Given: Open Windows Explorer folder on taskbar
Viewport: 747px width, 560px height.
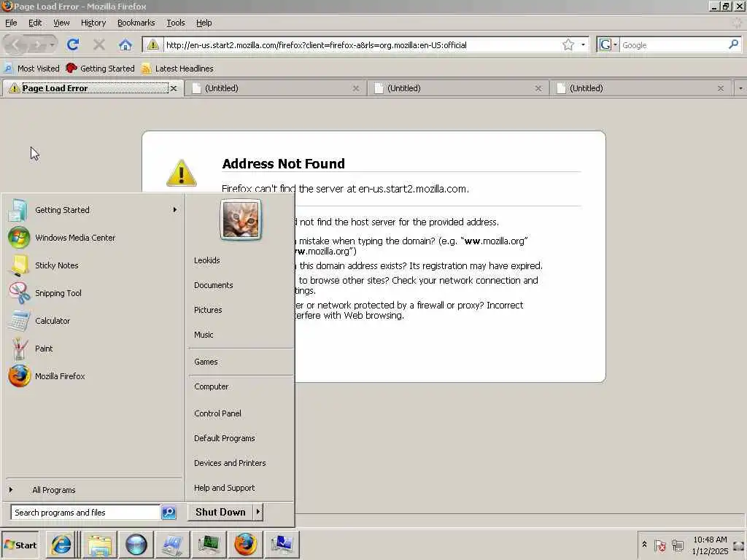Looking at the screenshot, I should click(99, 544).
